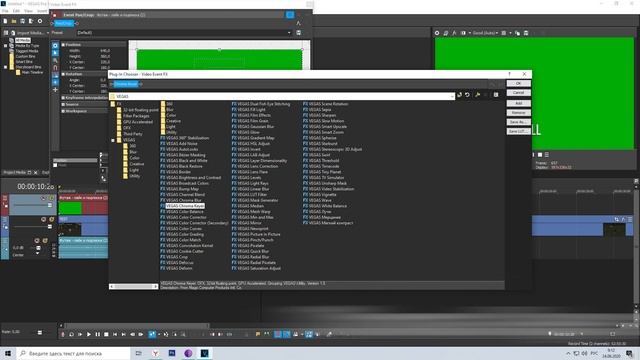Click the Stop button in the transport bar
The width and height of the screenshot is (640, 360).
(106, 334)
